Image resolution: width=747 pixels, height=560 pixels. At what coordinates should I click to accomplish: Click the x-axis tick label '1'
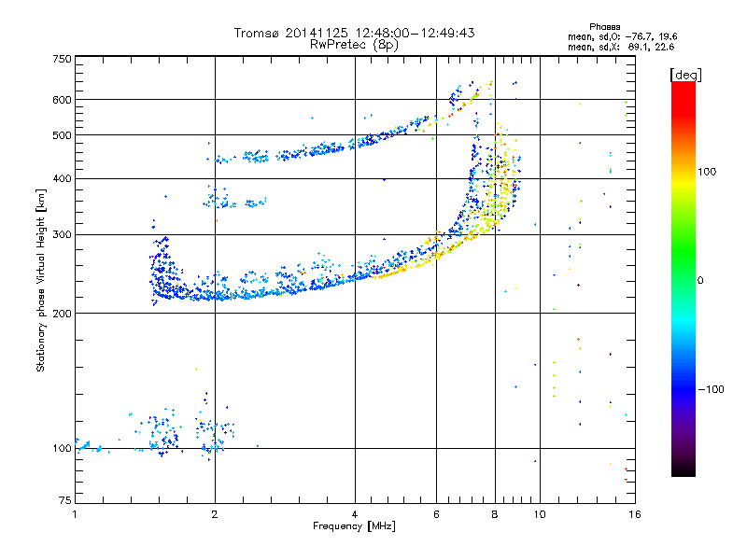click(75, 514)
